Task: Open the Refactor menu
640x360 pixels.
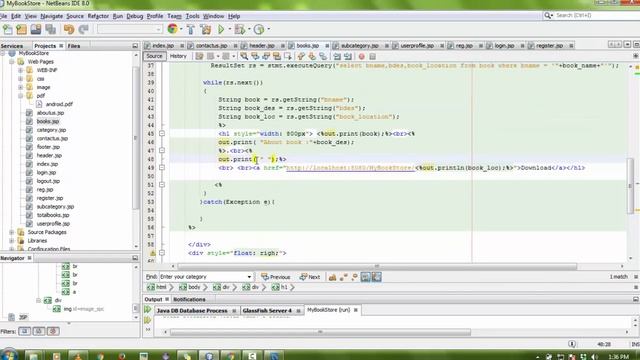Action: point(98,16)
